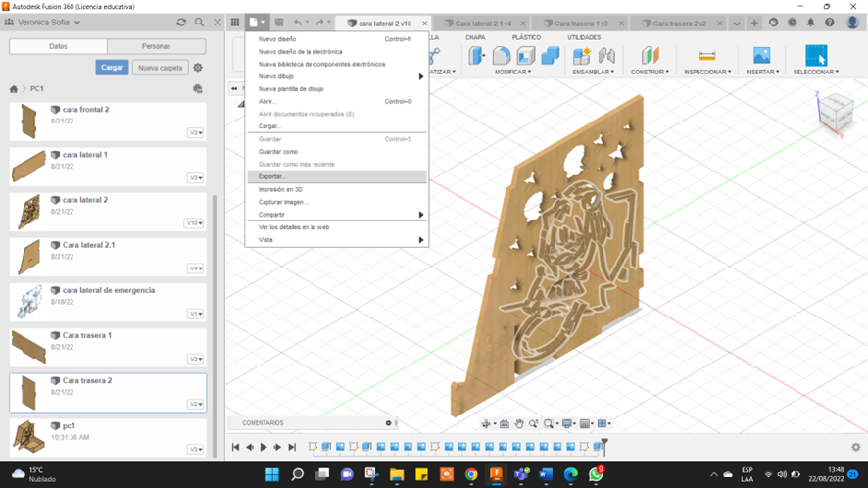The image size is (868, 488).
Task: Expand the COMENTARIOS panel toggle
Action: pos(389,423)
